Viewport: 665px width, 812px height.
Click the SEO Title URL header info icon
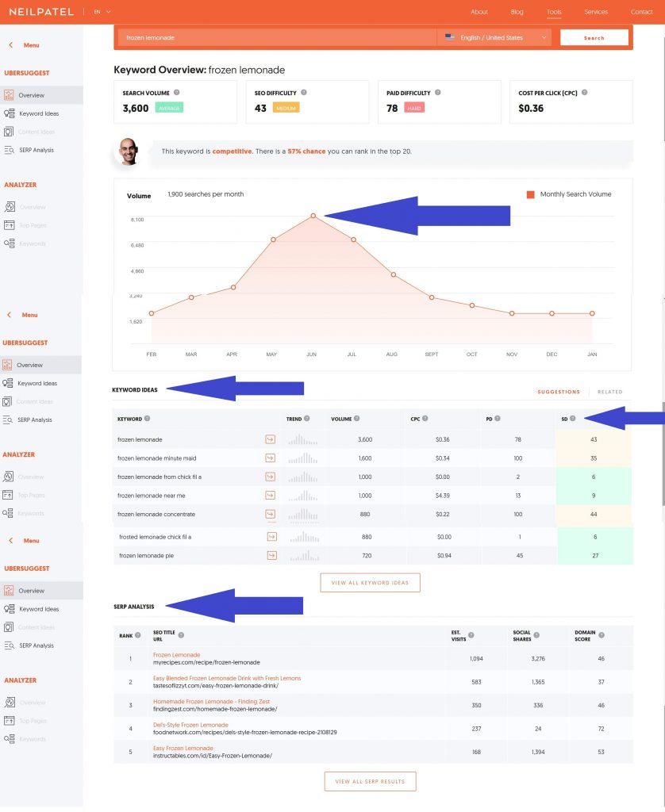pyautogui.click(x=181, y=635)
